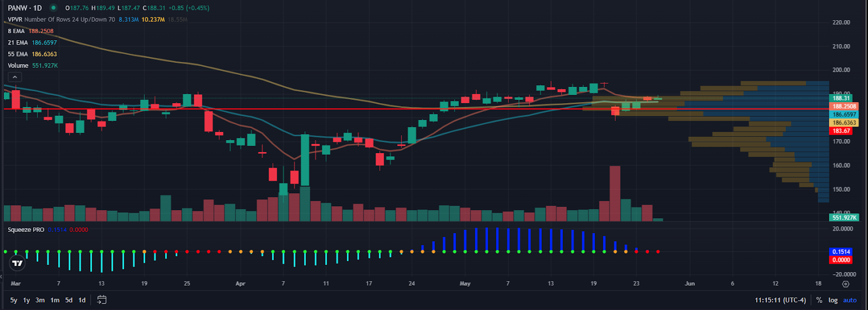
Task: Select the 55 EMA legend entry
Action: pos(18,54)
